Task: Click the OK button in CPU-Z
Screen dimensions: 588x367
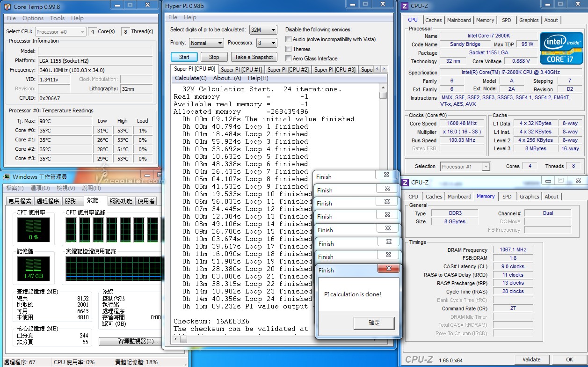Action: click(569, 360)
